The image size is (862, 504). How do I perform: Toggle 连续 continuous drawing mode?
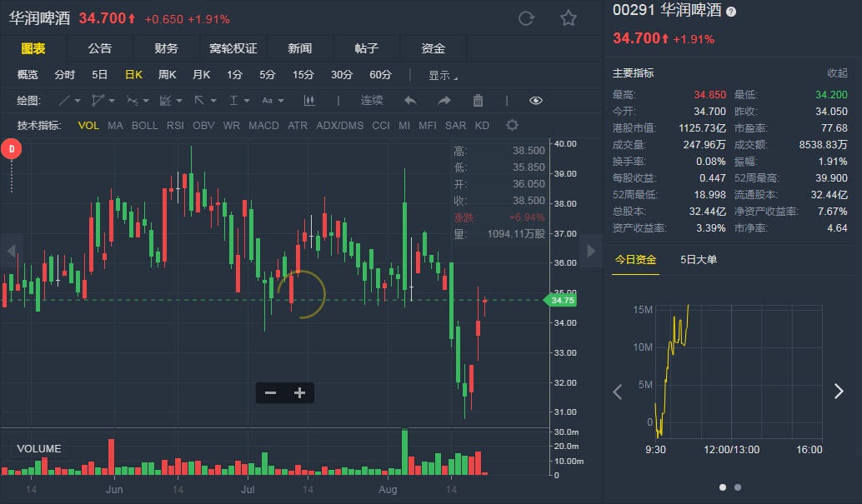click(372, 101)
